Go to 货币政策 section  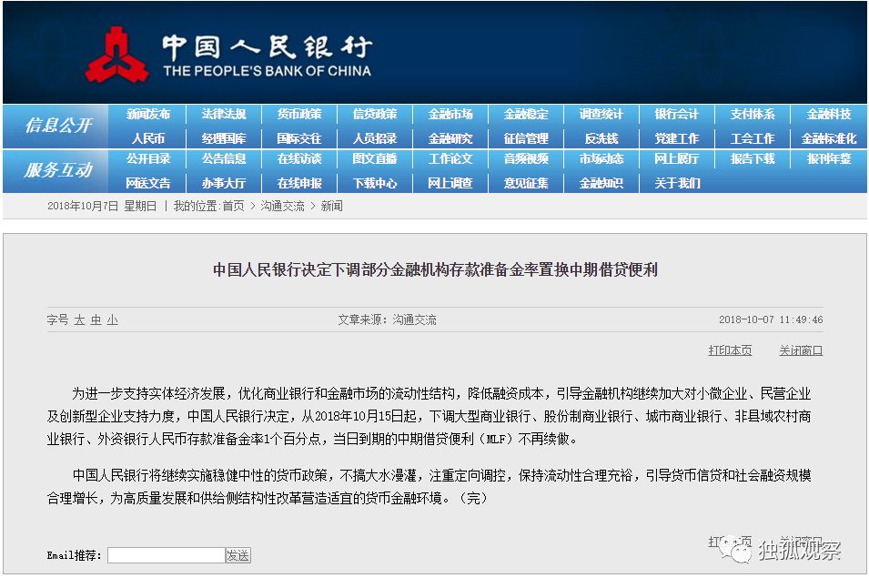299,115
